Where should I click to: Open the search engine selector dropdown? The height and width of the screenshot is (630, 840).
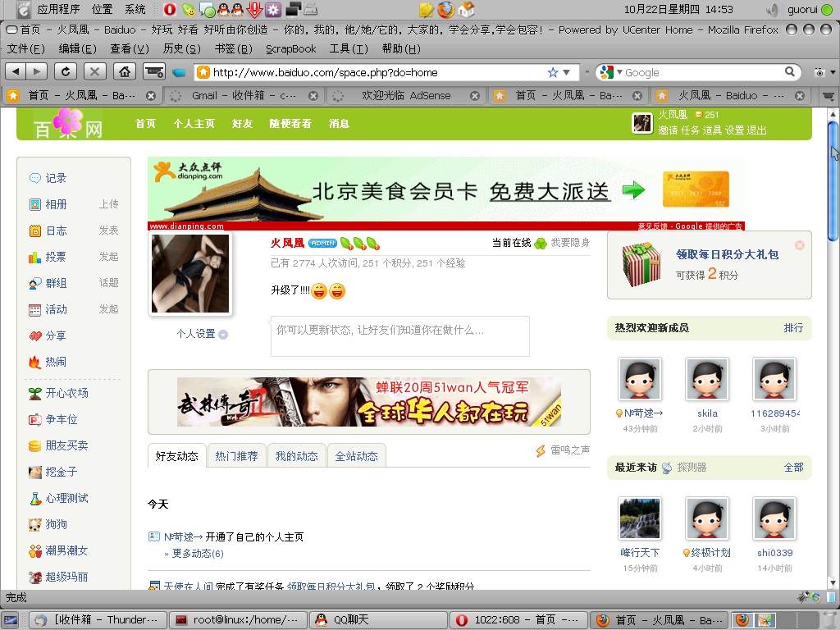click(619, 72)
